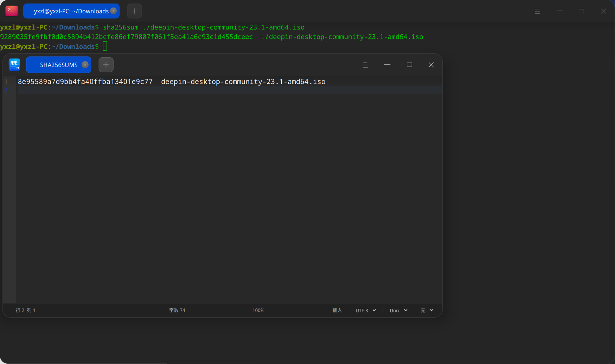Open the terminal hamburger menu

537,11
